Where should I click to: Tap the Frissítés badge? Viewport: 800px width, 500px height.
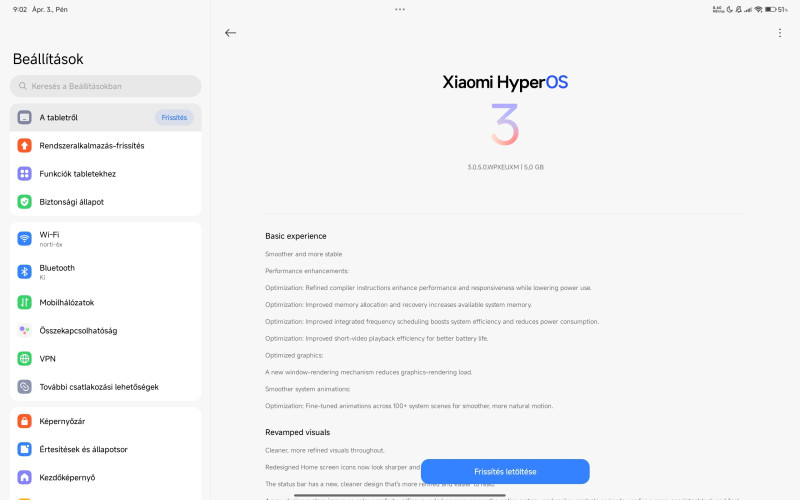click(x=174, y=117)
